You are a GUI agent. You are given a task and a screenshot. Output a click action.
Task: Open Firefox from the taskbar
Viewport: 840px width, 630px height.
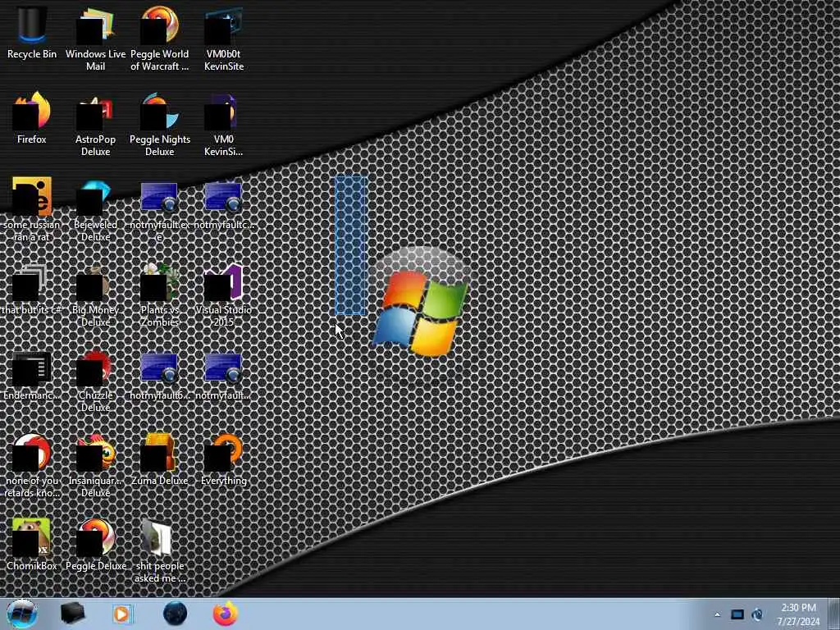pos(226,614)
